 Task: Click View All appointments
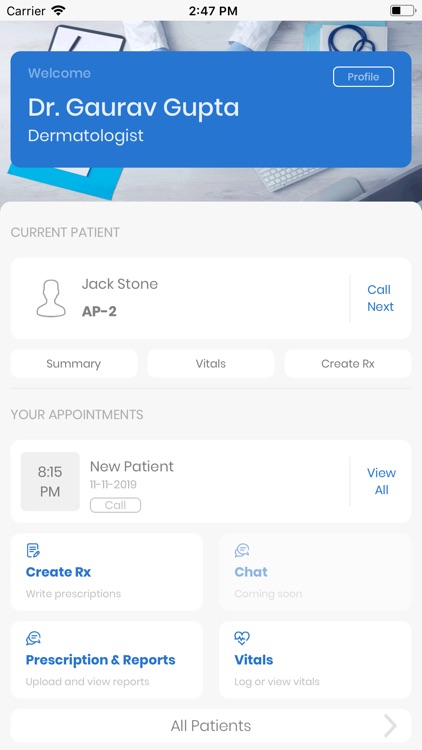(x=381, y=481)
